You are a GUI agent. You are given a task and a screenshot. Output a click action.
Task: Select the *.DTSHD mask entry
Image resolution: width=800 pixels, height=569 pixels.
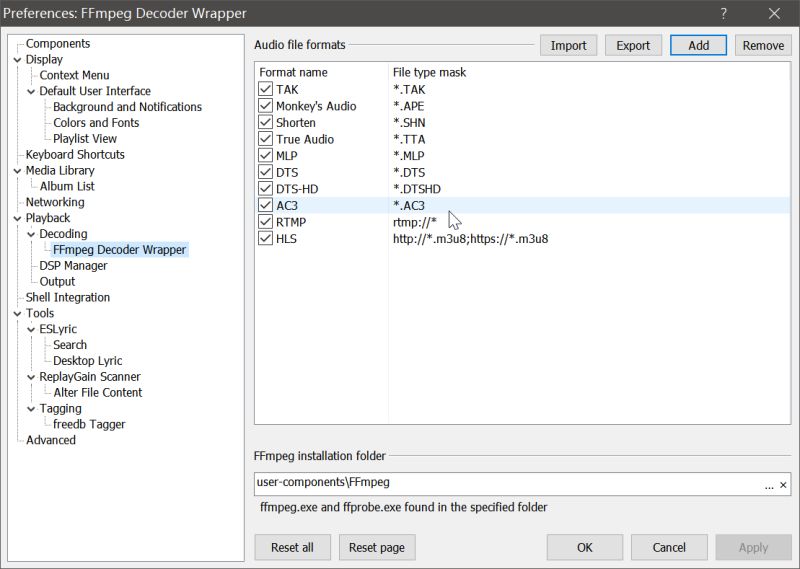(417, 189)
